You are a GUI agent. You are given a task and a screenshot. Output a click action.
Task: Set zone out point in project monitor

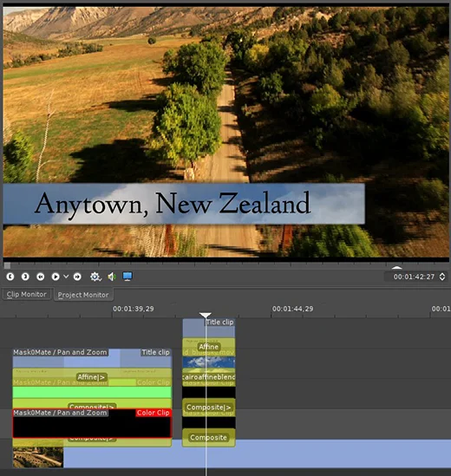tap(25, 277)
